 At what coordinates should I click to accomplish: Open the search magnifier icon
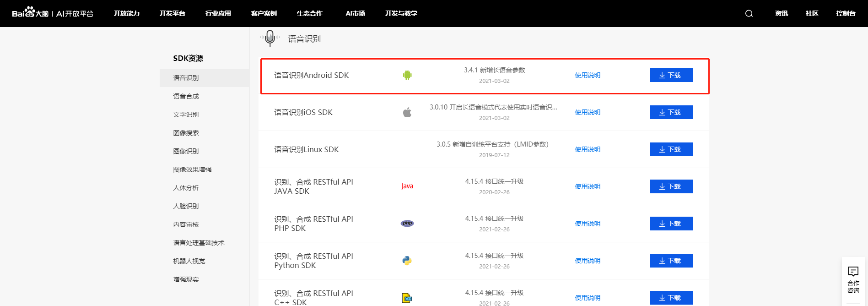[x=749, y=13]
